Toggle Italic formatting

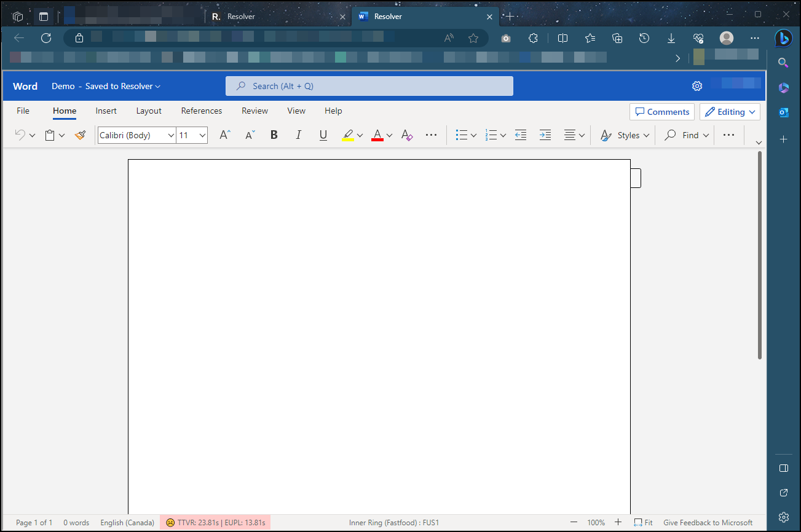pos(299,135)
